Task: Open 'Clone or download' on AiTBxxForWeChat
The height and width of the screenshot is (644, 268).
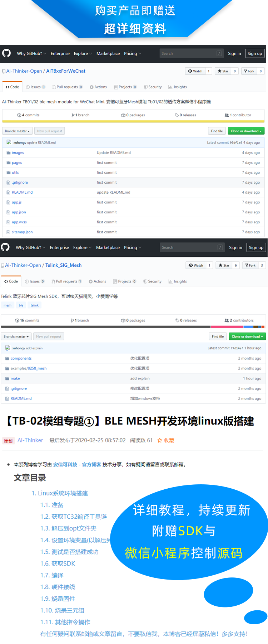Action: pos(246,131)
